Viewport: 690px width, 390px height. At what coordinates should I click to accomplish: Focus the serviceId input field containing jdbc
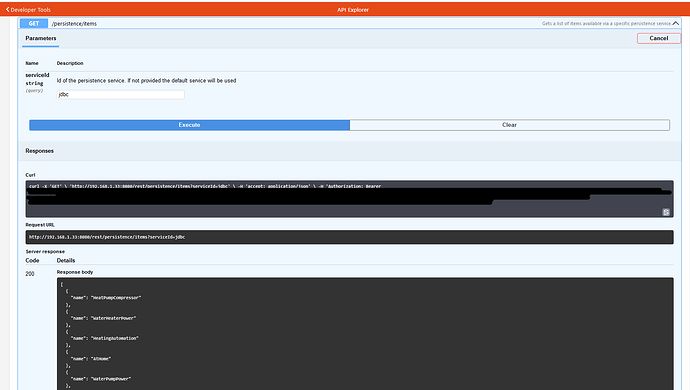[x=121, y=94]
